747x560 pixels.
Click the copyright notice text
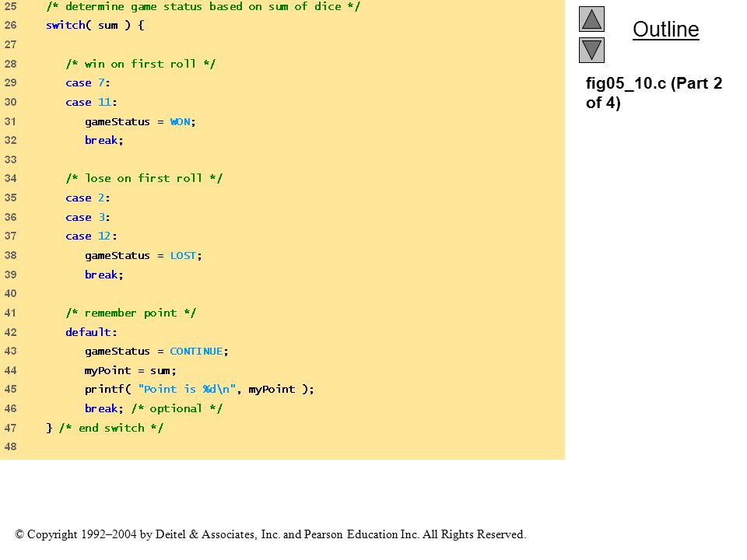(x=271, y=534)
